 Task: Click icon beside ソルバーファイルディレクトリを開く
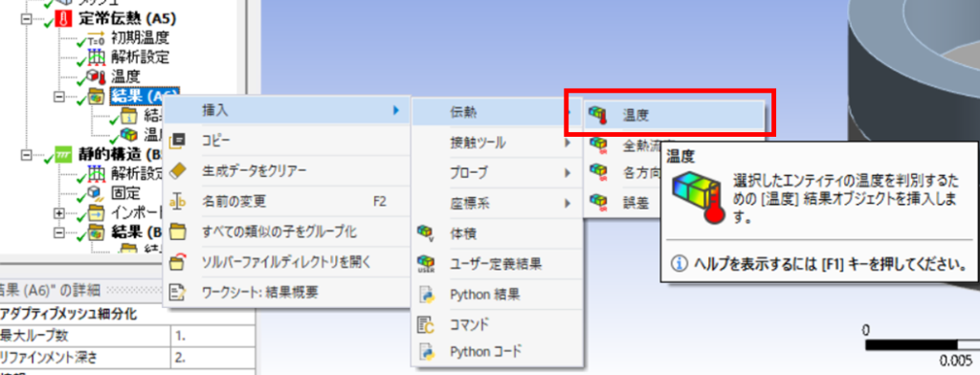pos(178,261)
